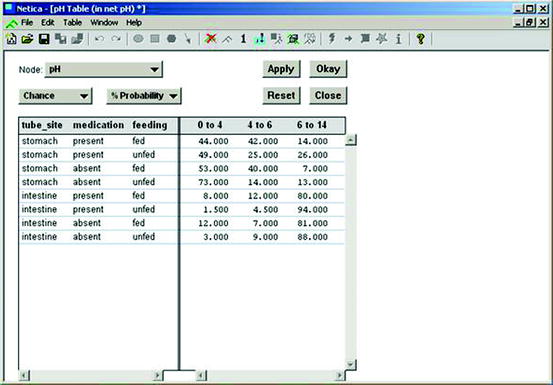553x385 pixels.
Task: Open the Table menu
Action: pyautogui.click(x=73, y=23)
